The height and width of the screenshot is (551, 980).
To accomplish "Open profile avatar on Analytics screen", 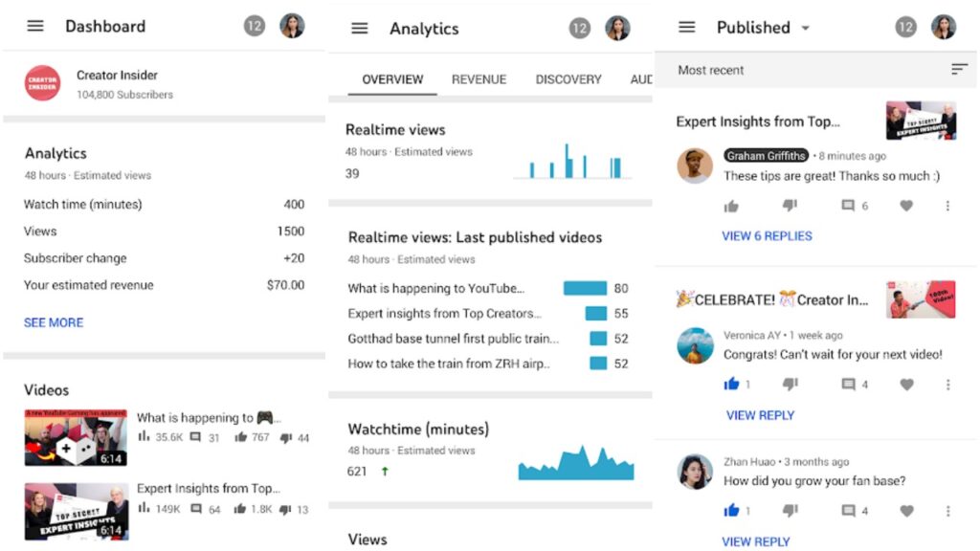I will click(617, 28).
